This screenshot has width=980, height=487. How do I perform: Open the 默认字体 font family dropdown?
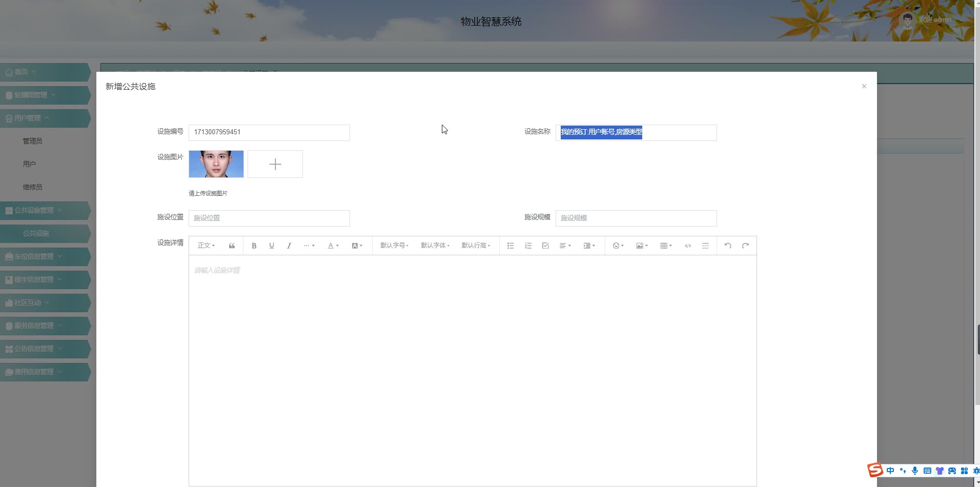click(x=435, y=246)
